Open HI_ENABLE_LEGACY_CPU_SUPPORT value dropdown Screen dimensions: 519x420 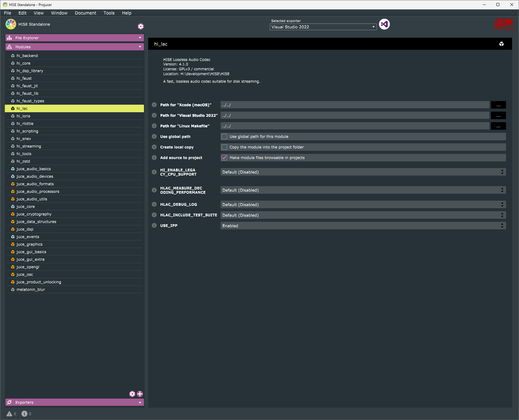[363, 172]
